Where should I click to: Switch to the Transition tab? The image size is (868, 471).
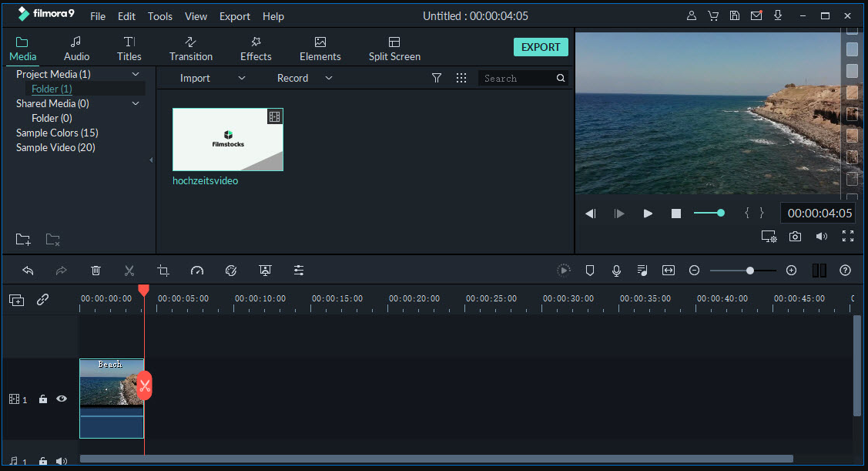(191, 49)
